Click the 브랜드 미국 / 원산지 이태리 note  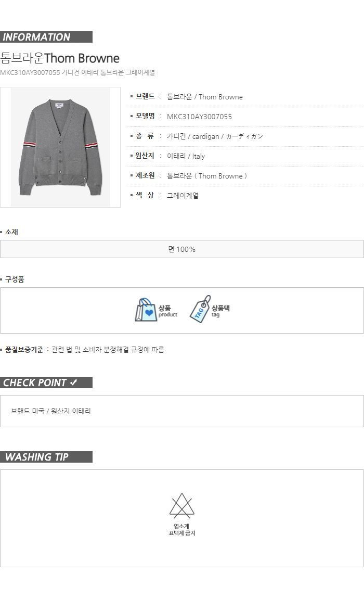(51, 411)
